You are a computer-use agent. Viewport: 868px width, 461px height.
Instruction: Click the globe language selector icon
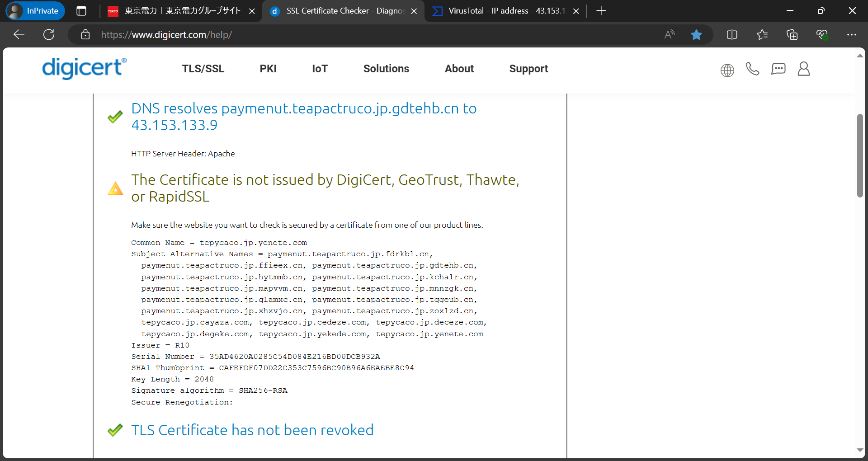tap(727, 70)
